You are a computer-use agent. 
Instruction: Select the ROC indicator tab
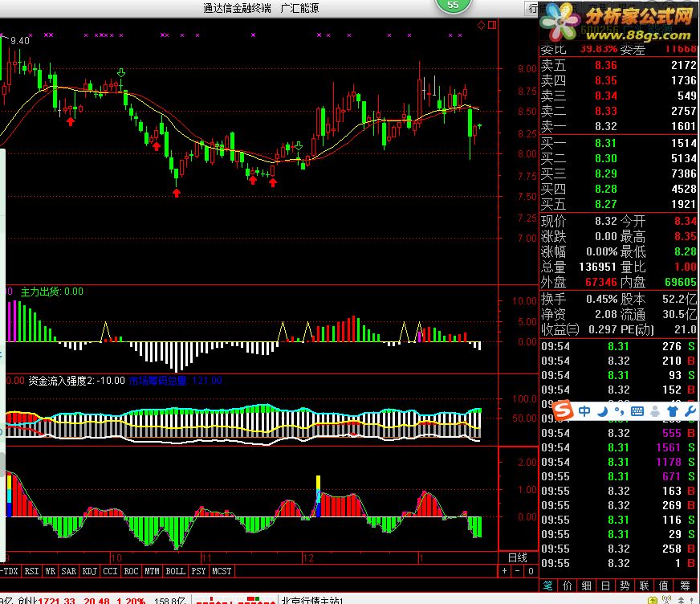tap(132, 571)
